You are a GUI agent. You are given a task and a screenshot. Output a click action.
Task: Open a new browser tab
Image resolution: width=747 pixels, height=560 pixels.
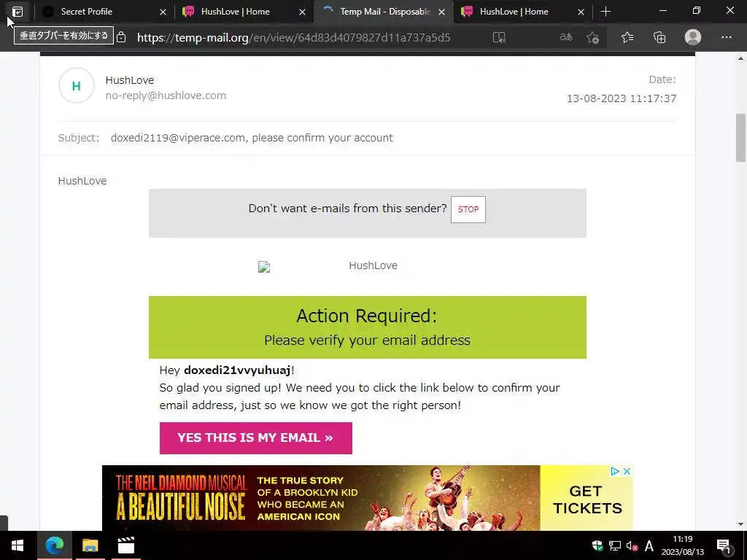605,12
